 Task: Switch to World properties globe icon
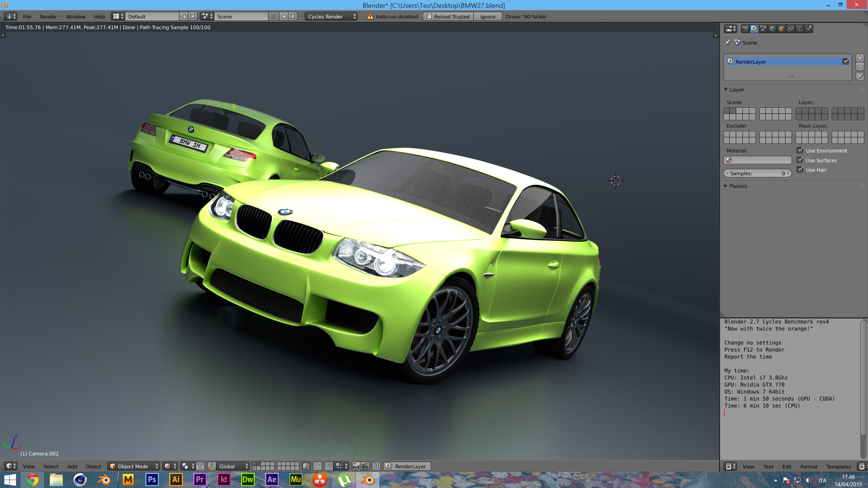[x=772, y=29]
